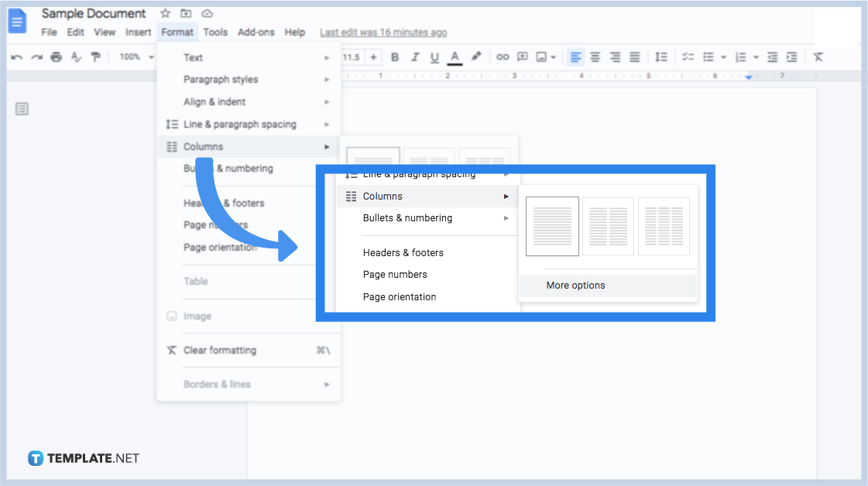Click the Clear formatting toolbar icon
Viewport: 868px width, 486px height.
pos(818,56)
